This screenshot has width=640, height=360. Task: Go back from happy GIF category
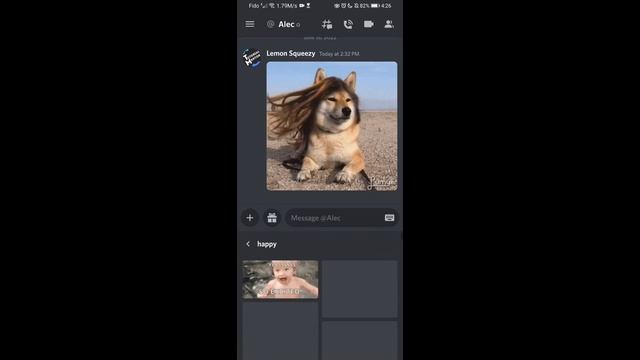[x=248, y=244]
